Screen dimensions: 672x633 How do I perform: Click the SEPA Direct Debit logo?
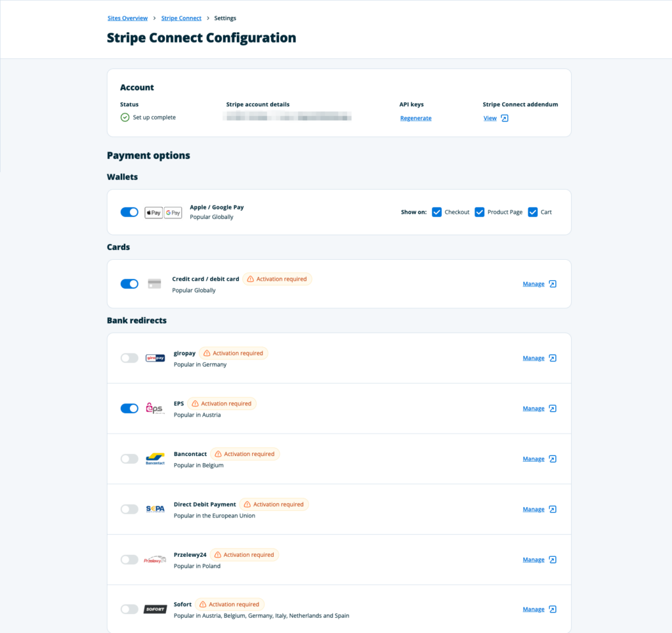155,509
